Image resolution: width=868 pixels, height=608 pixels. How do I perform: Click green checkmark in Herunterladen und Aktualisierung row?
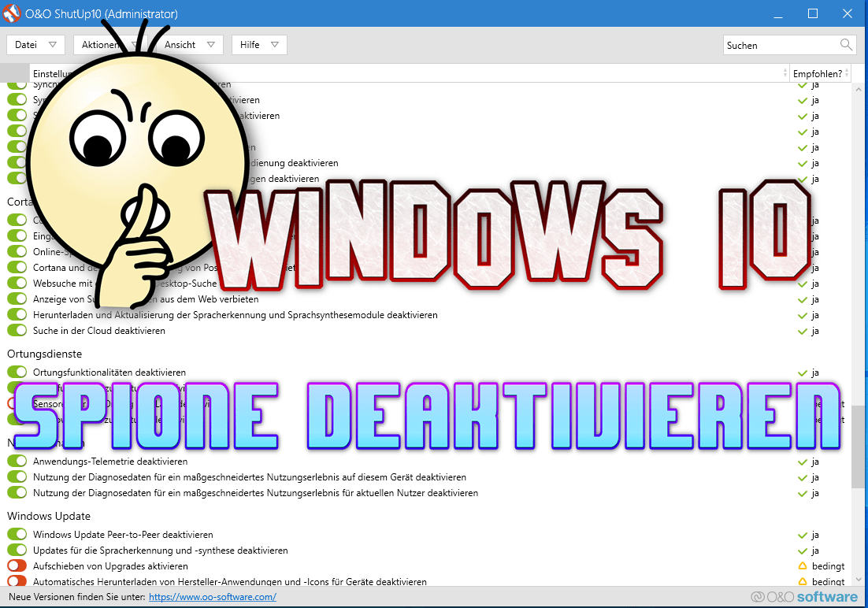point(802,316)
